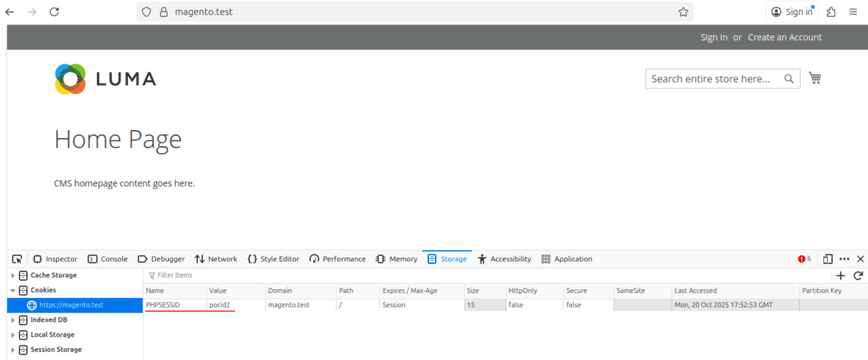Click the Create an Account link

pyautogui.click(x=784, y=37)
